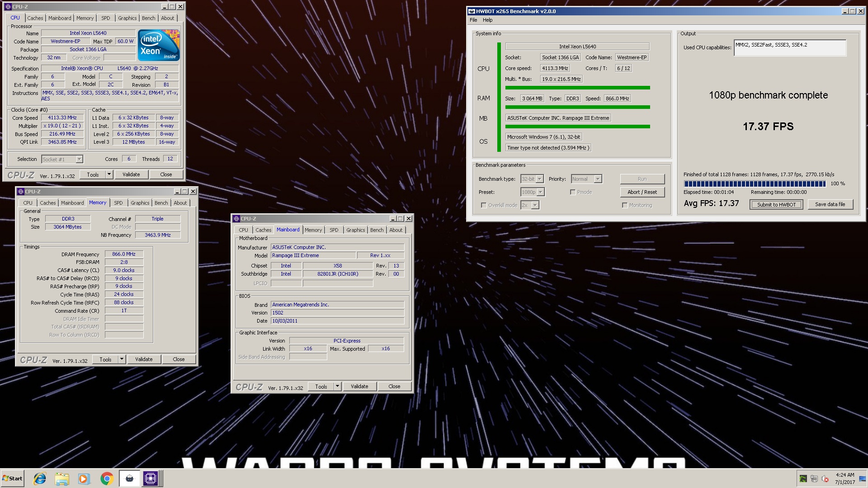Screen dimensions: 868x488
Task: Switch to HWBOT x265 taskbar icon
Action: point(129,479)
